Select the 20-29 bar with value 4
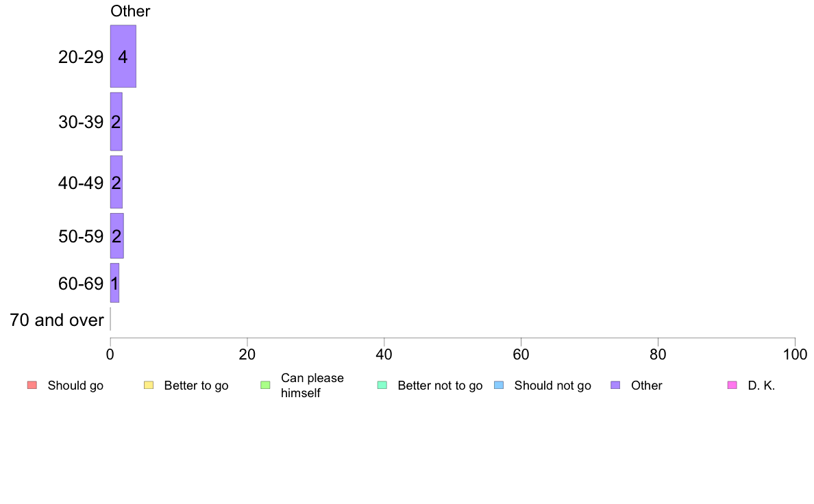This screenshot has height=504, width=814. point(123,56)
